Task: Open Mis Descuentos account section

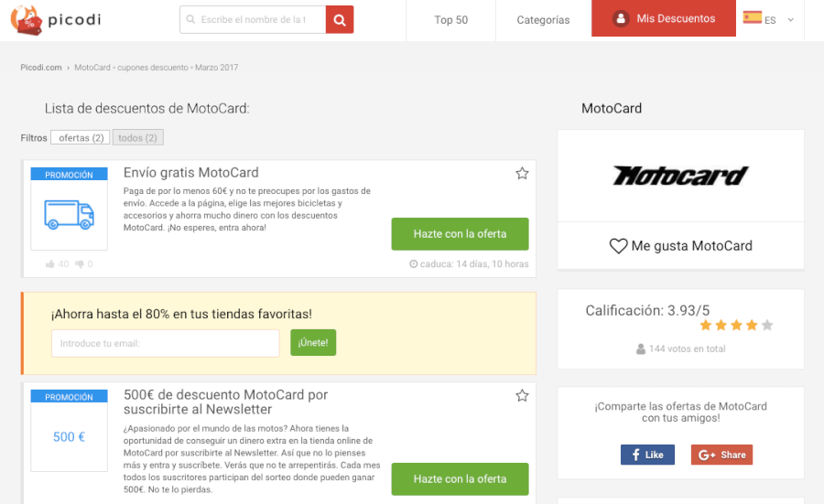Action: tap(664, 19)
